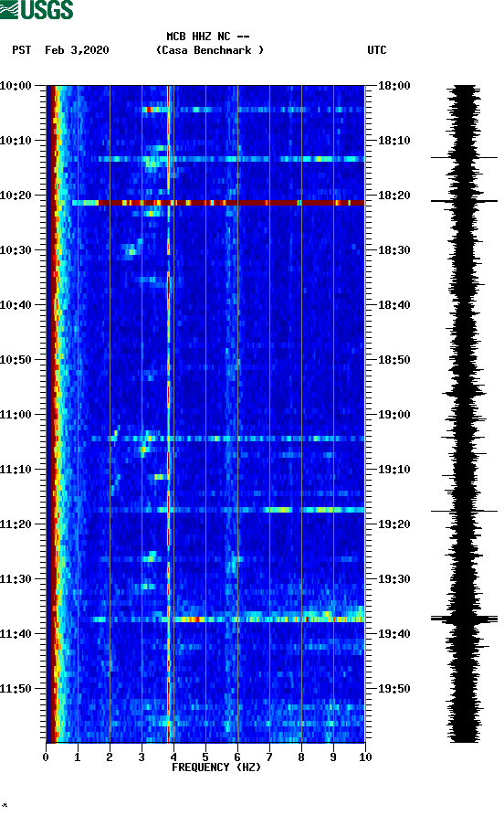Click the 11:00 PST time label
Screen dimensions: 504x815
16,415
